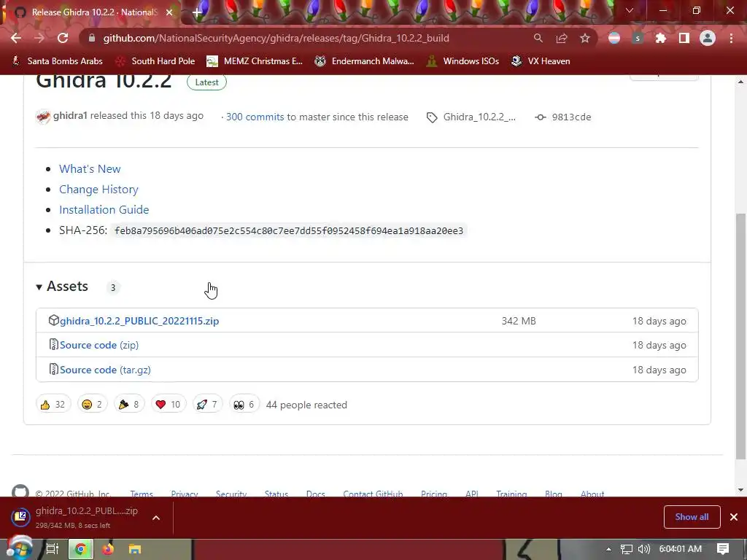Click the GitHub footer logo
Screen dimensions: 747x560
pos(20,491)
